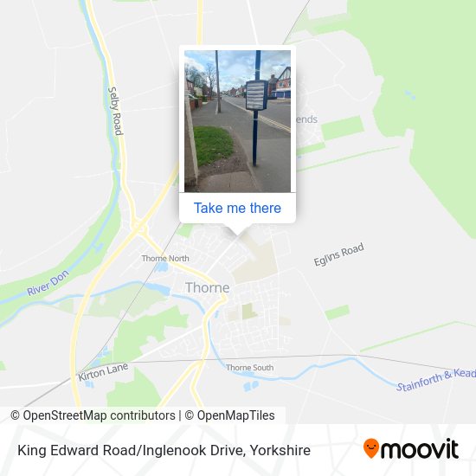This screenshot has height=476, width=476.
Task: Open the bus stop street photo thumbnail
Action: [237, 121]
